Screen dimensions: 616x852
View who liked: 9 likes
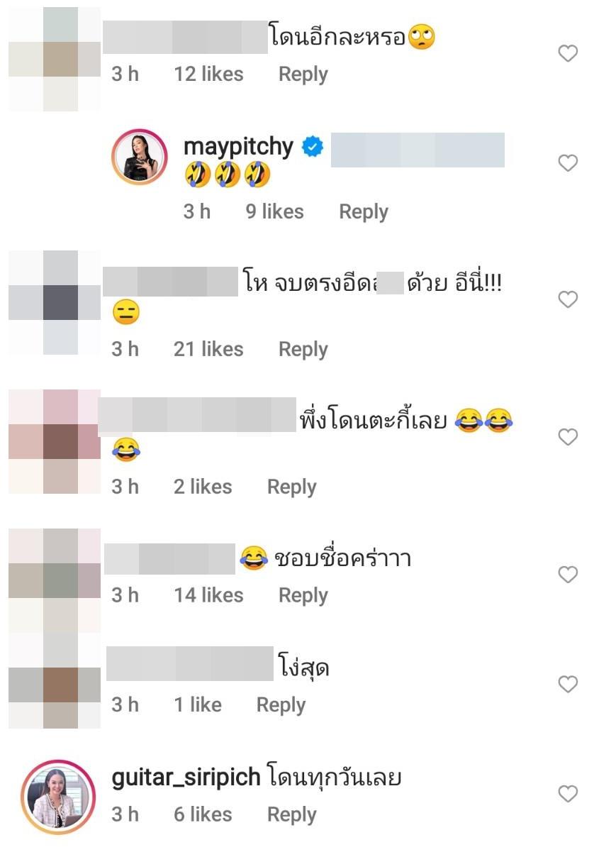point(274,211)
